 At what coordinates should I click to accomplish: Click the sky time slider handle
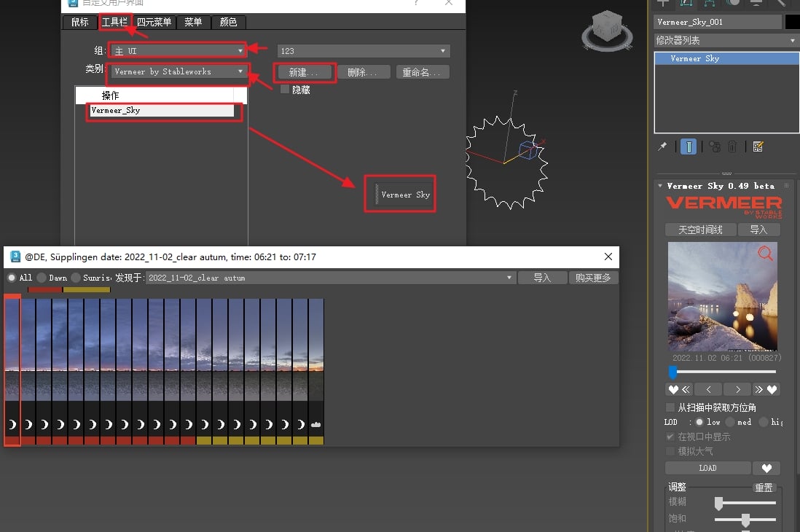pyautogui.click(x=673, y=371)
